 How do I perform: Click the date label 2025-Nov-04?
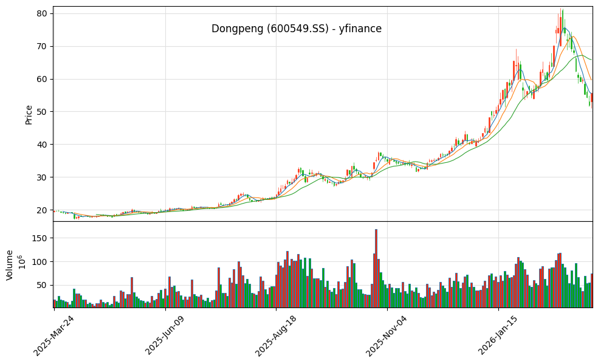pyautogui.click(x=387, y=336)
